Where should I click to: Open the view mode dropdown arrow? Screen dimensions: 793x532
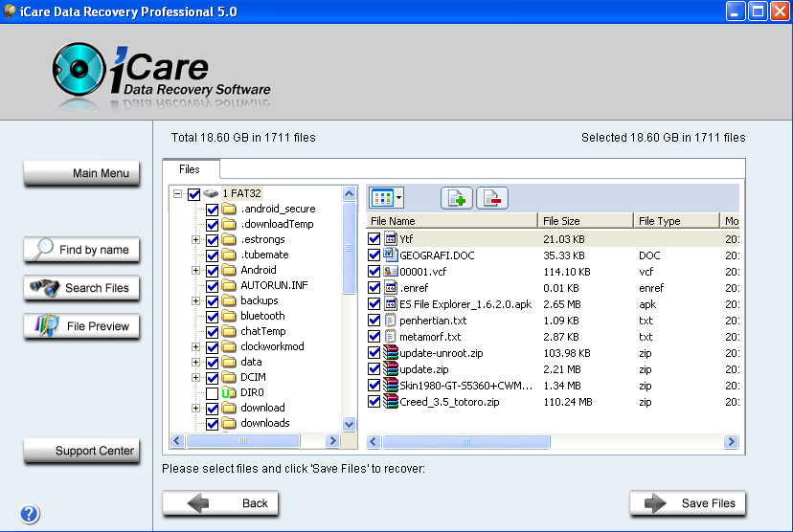pyautogui.click(x=399, y=198)
